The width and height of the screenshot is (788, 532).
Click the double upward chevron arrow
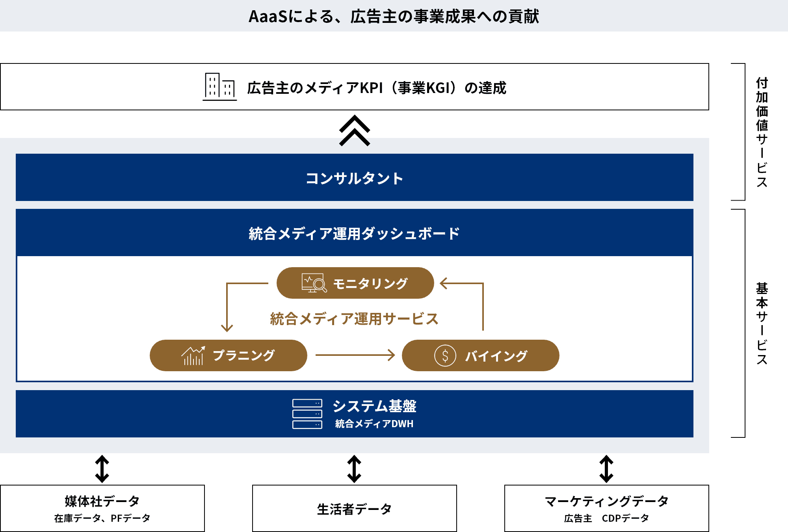pyautogui.click(x=354, y=131)
